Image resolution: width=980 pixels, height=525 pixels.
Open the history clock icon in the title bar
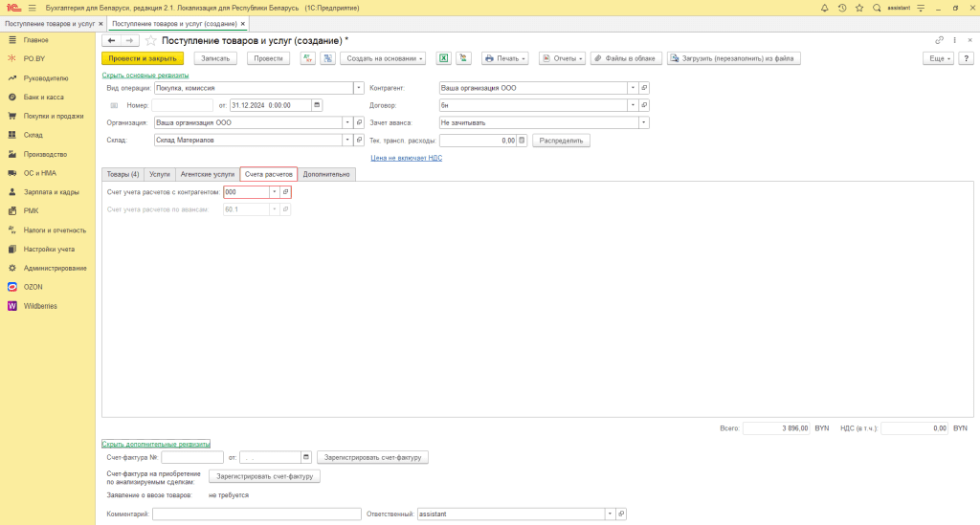[x=841, y=8]
